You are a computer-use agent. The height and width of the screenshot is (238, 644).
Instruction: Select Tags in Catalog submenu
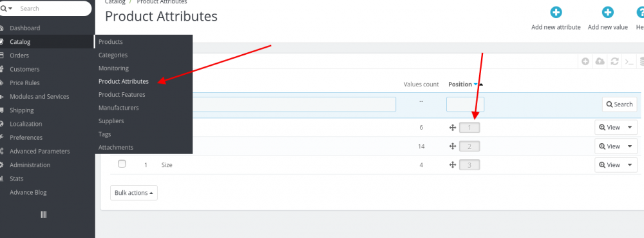point(104,134)
